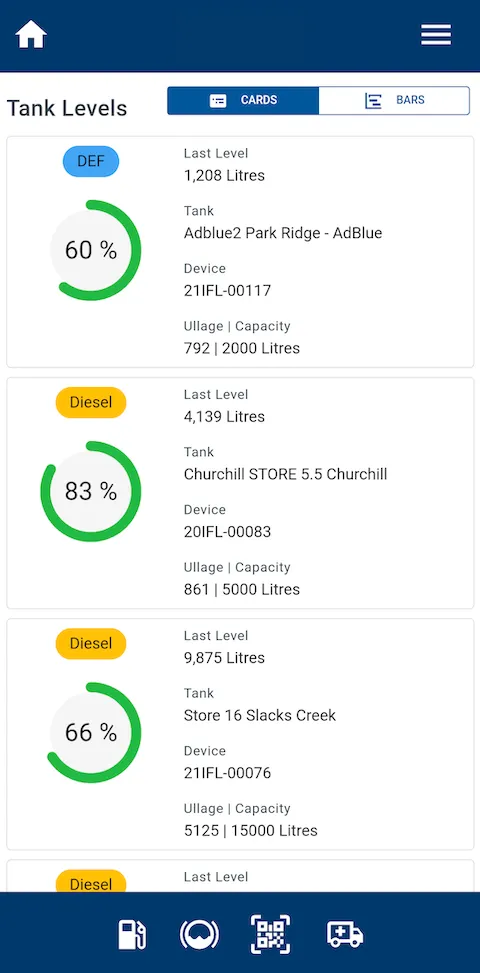This screenshot has width=480, height=973.
Task: Open the QR code scanner icon
Action: point(270,934)
